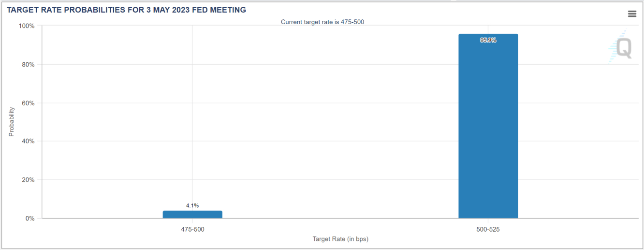
Task: Click the 40% y-axis tick label
Action: click(28, 141)
